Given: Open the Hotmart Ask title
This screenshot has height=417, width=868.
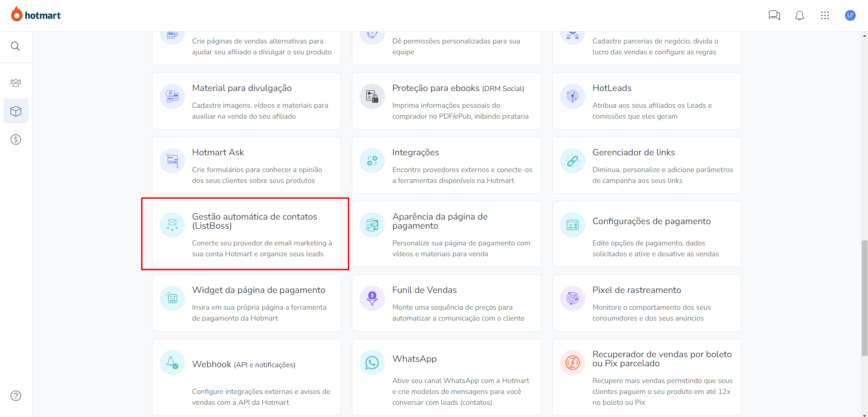Looking at the screenshot, I should click(x=218, y=153).
